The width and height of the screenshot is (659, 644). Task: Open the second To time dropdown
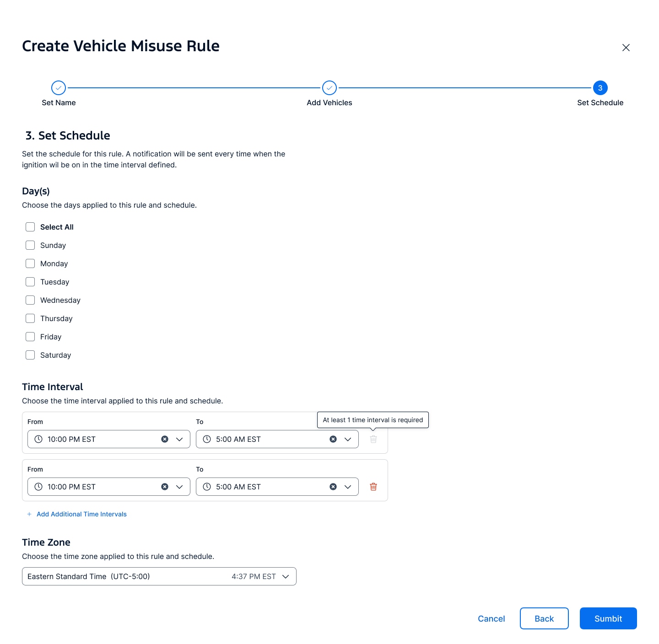click(x=348, y=487)
